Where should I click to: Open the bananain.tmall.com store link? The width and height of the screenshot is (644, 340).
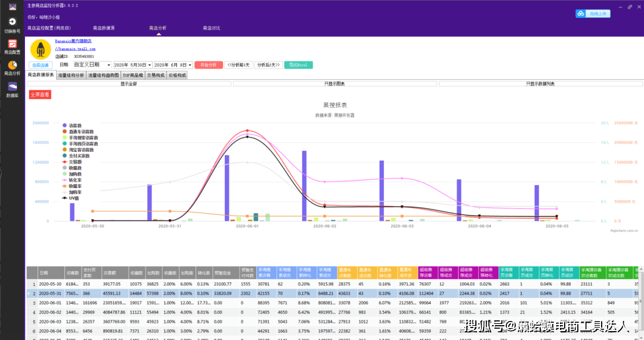[x=75, y=49]
